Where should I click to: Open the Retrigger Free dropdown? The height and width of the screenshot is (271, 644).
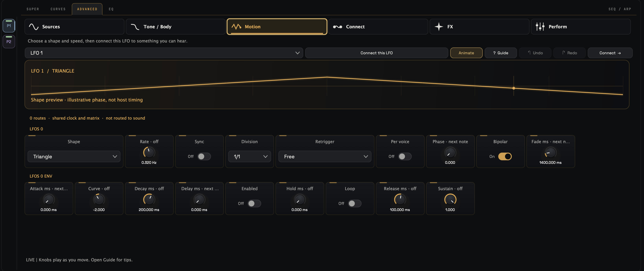click(x=325, y=157)
